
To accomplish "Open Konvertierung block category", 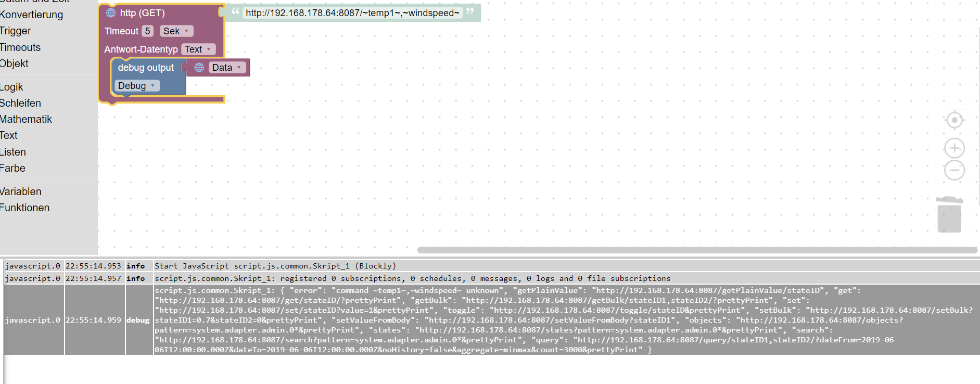I will [x=31, y=15].
